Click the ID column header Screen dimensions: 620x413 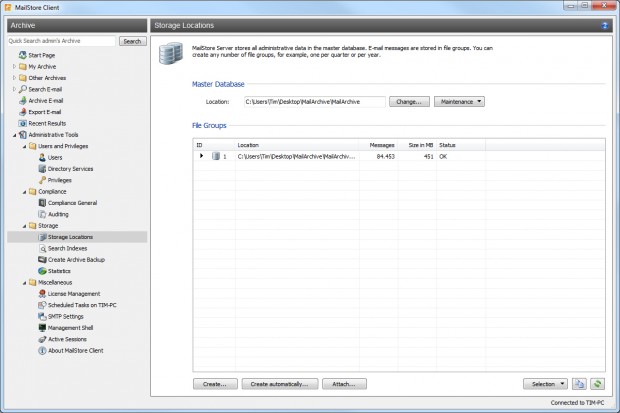click(x=214, y=145)
